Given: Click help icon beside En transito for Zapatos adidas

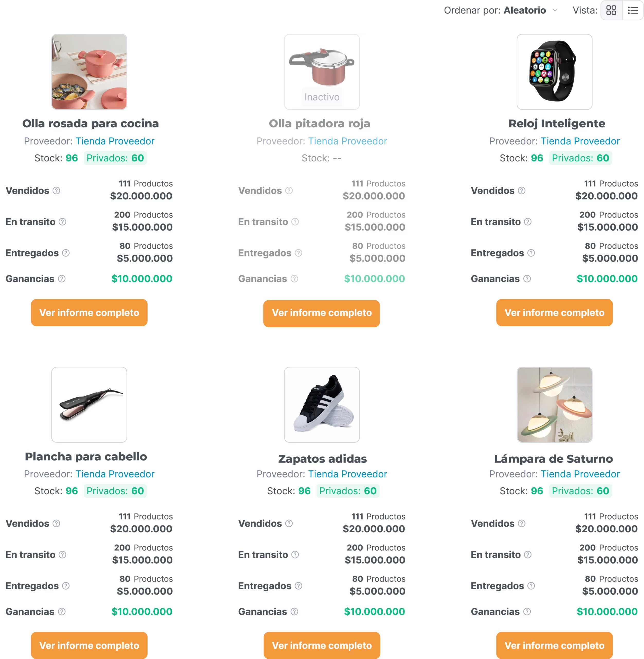Looking at the screenshot, I should (x=295, y=555).
